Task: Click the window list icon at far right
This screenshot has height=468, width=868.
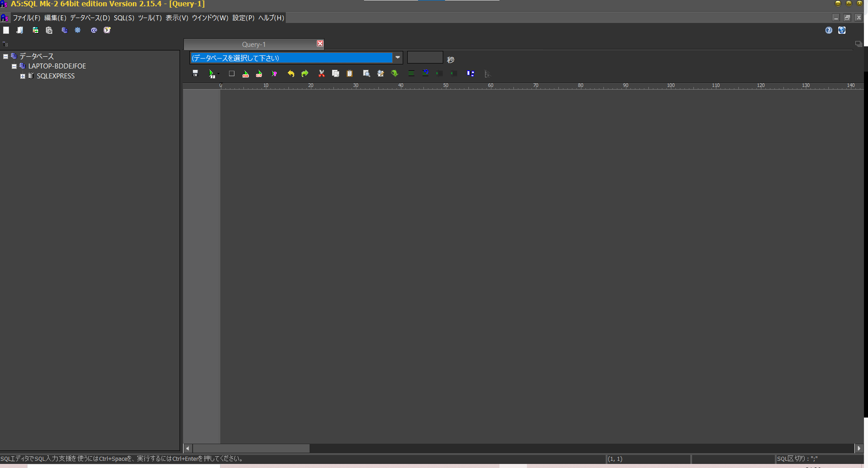Action: pyautogui.click(x=859, y=44)
